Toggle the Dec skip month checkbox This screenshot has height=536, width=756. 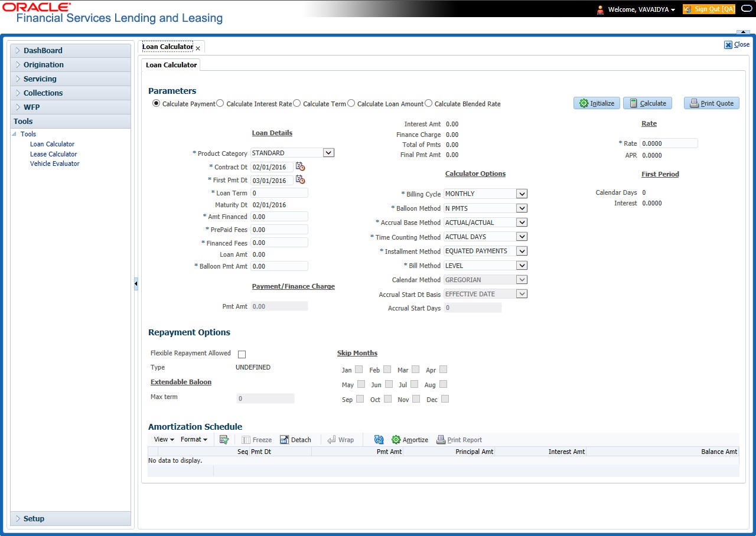pos(445,399)
